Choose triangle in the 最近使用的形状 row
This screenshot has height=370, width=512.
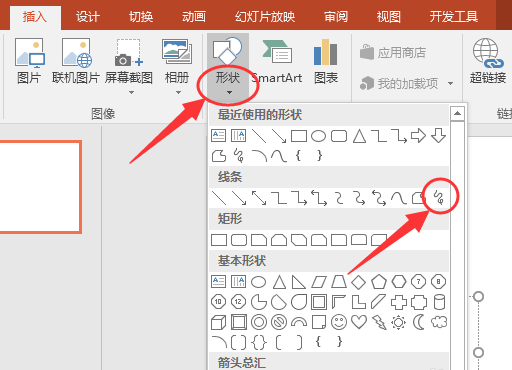(x=359, y=136)
